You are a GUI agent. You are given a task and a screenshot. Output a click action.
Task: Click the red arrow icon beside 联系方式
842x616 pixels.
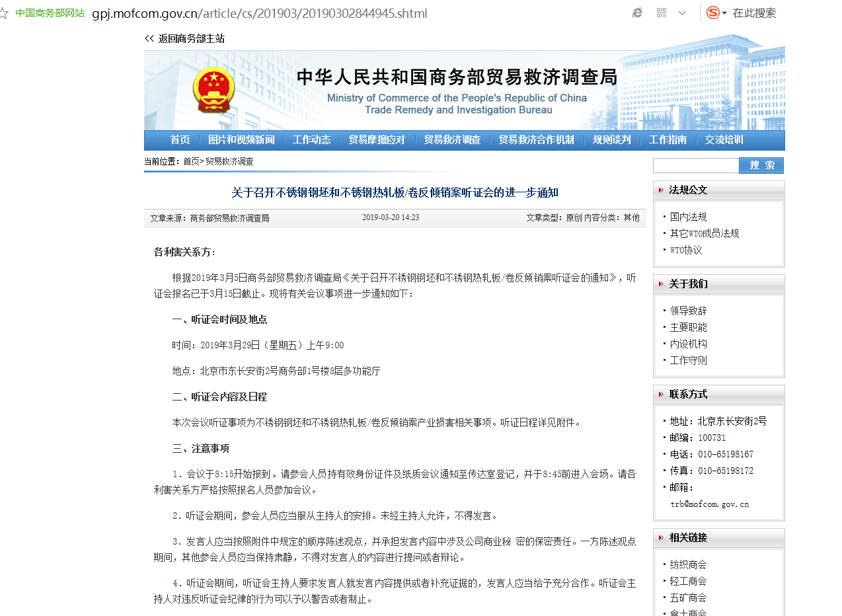pos(661,395)
